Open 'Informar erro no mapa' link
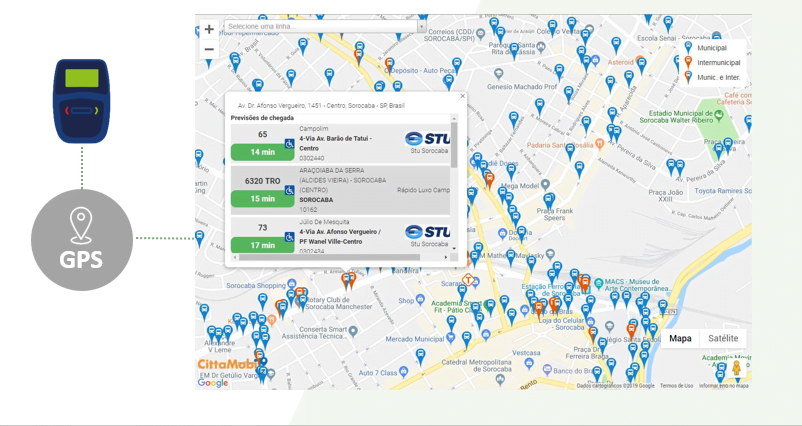The width and height of the screenshot is (802, 426). [x=724, y=386]
